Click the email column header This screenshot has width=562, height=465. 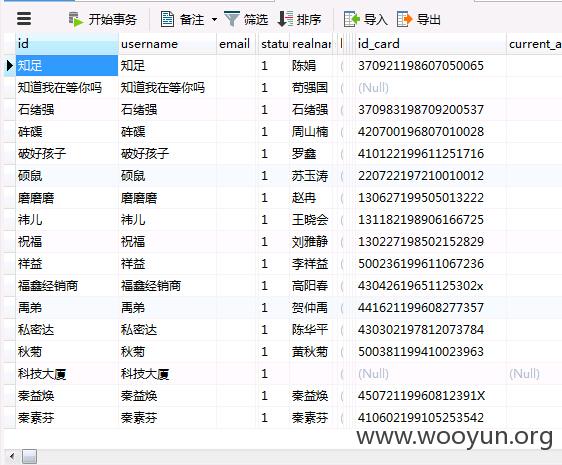click(x=237, y=44)
